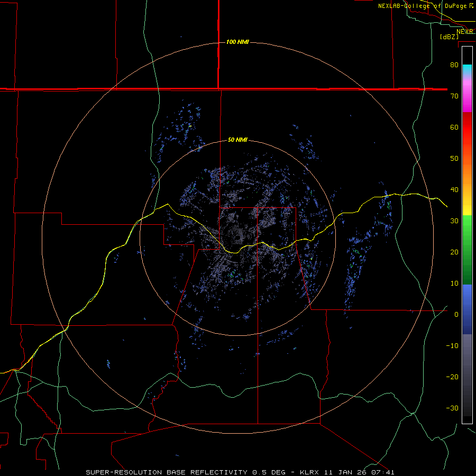The height and width of the screenshot is (476, 476).
Task: Click the 0 value on the dBZ scale
Action: [x=456, y=315]
